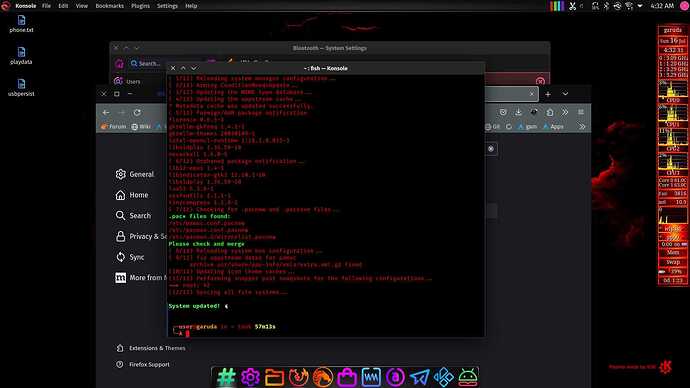Image resolution: width=690 pixels, height=388 pixels.
Task: Open Firefox downloads arrow icon
Action: (x=518, y=113)
